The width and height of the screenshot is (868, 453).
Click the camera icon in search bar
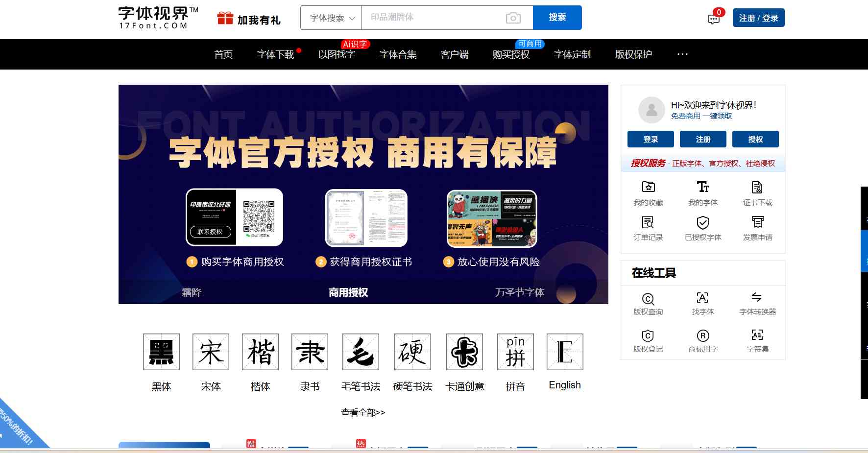[512, 18]
